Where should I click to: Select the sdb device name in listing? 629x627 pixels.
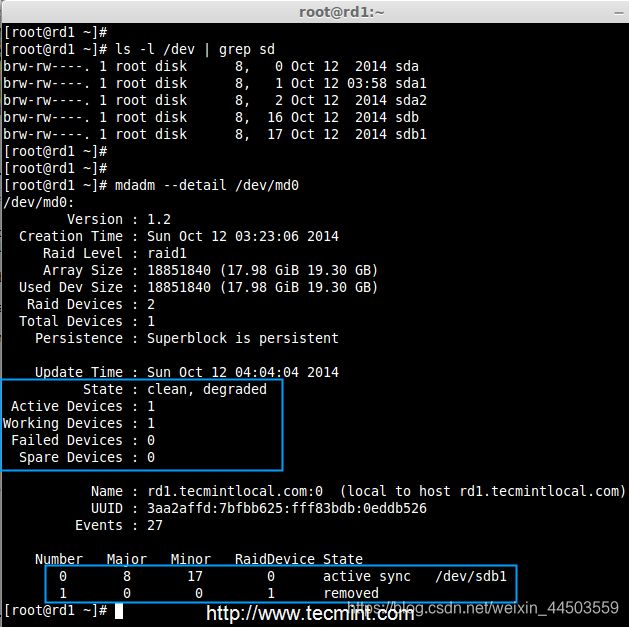tap(407, 118)
